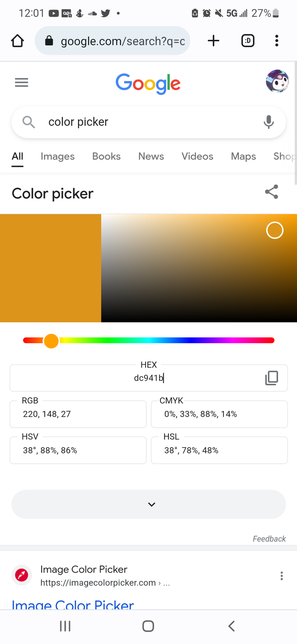Copy the HEX color value
The image size is (297, 644).
[x=271, y=378]
